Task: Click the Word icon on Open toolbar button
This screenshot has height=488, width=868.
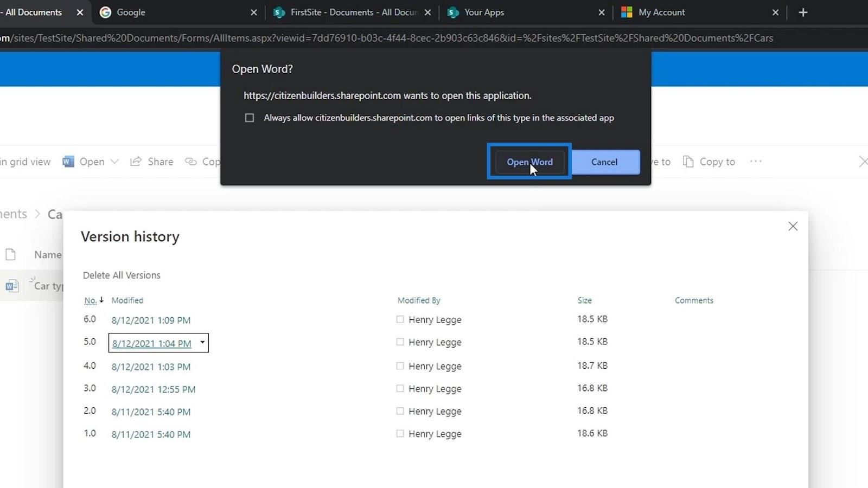Action: click(x=68, y=162)
